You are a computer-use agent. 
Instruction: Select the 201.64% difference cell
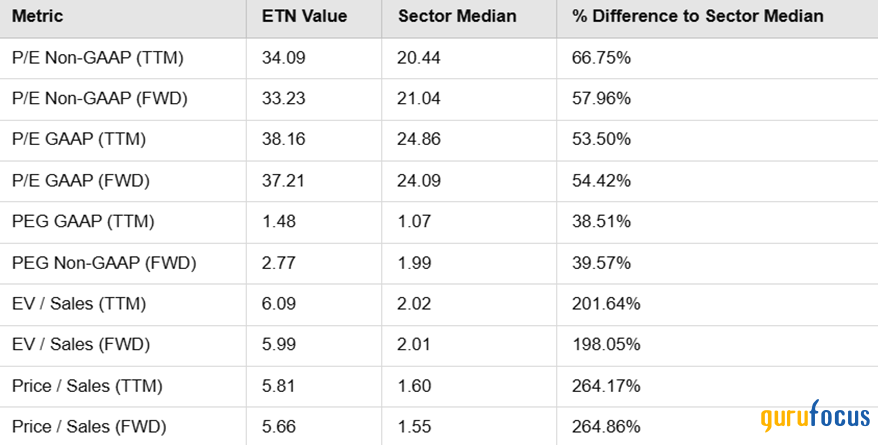pyautogui.click(x=606, y=304)
